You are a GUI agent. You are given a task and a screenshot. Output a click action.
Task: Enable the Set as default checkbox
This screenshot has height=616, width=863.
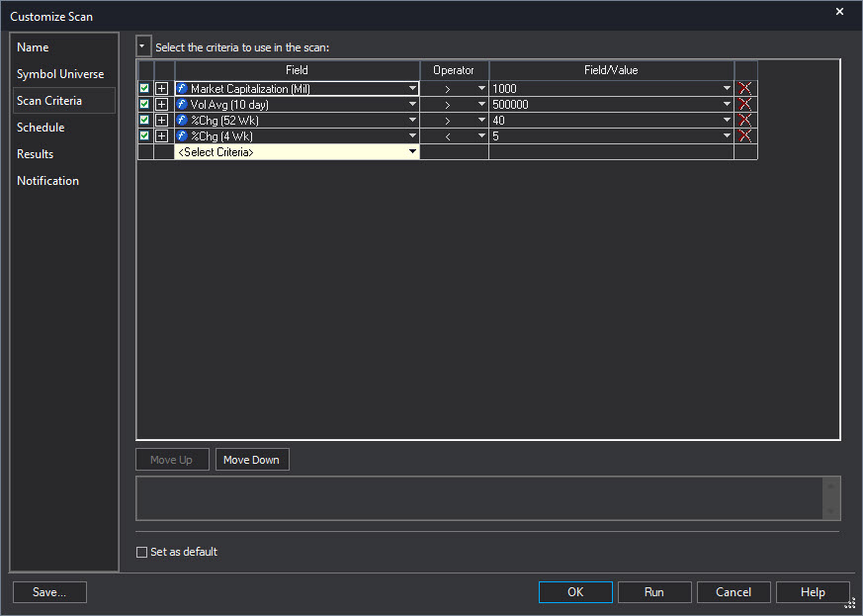coord(141,552)
